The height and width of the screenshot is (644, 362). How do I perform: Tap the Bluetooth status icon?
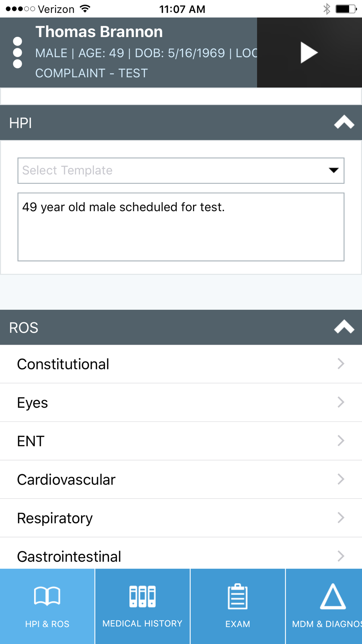[x=327, y=9]
